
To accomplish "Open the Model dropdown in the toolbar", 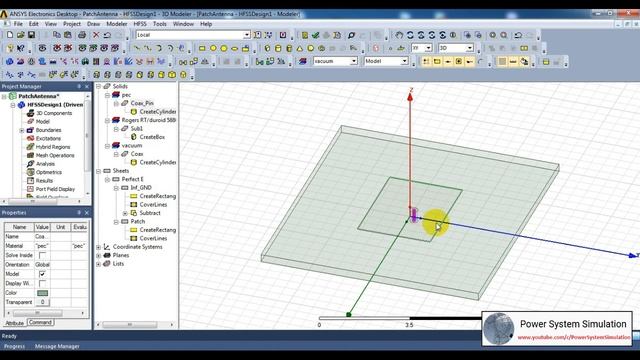I will pyautogui.click(x=404, y=61).
